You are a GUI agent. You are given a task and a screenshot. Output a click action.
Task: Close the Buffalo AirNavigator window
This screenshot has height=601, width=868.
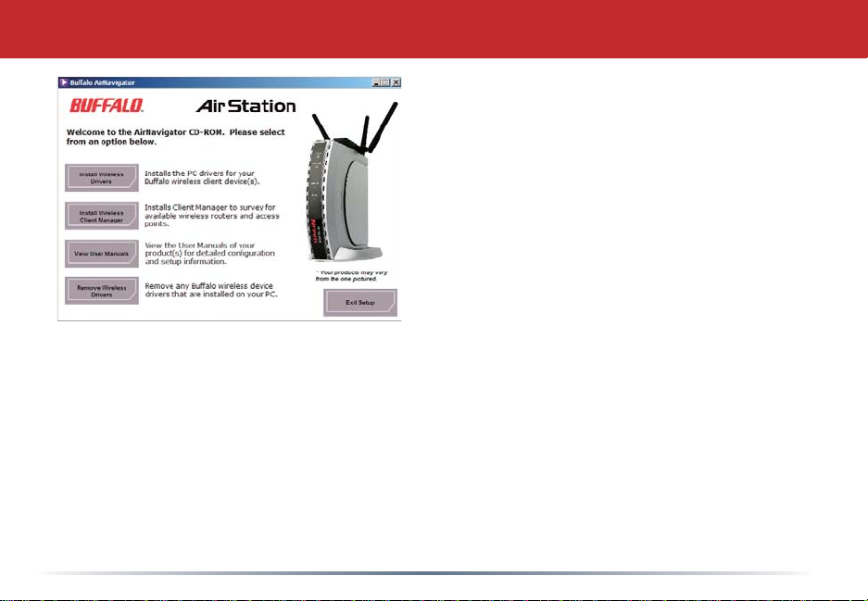pos(396,82)
